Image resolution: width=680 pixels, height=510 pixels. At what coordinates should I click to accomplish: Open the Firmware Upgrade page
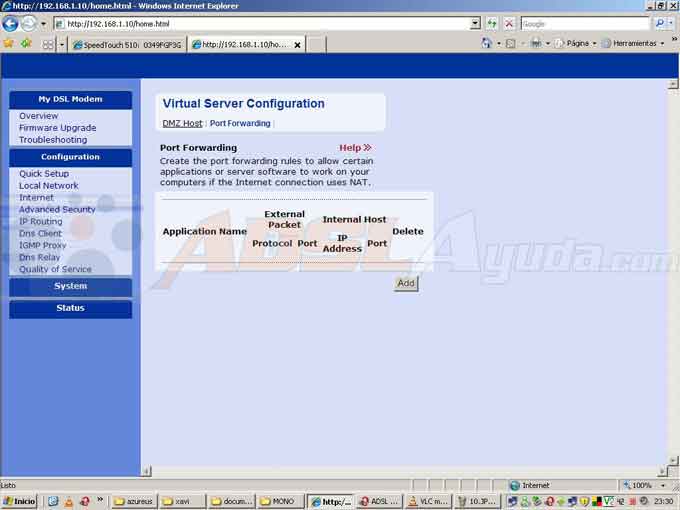(x=58, y=128)
